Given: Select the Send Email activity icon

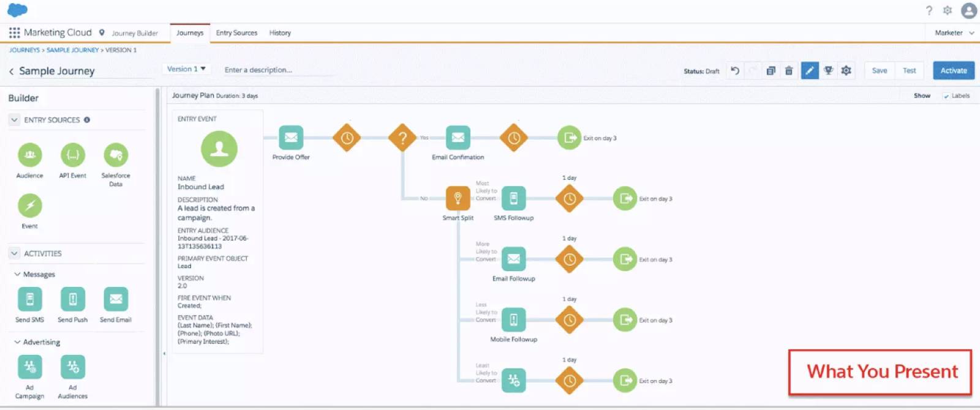Looking at the screenshot, I should 116,299.
